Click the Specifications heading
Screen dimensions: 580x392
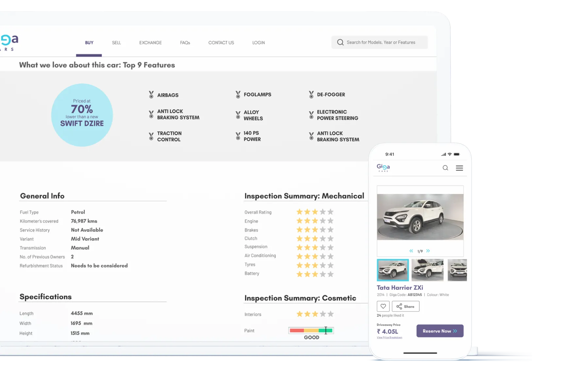(45, 297)
